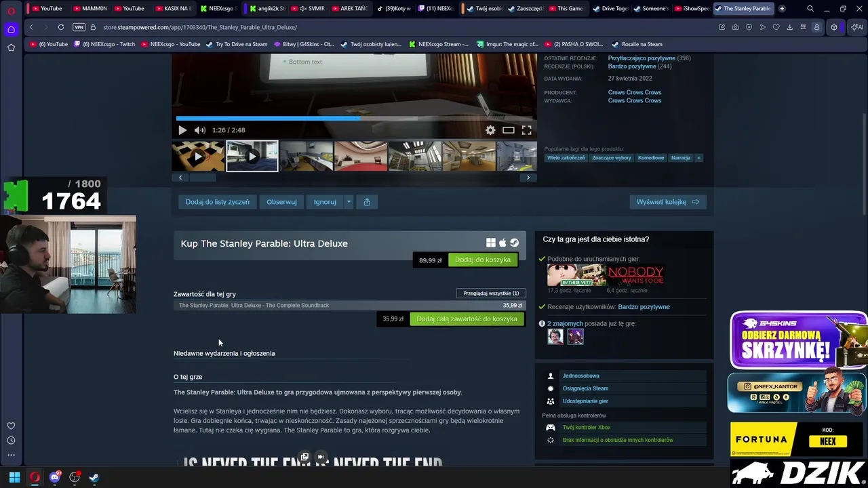This screenshot has height=488, width=868.
Task: Click 'Jednoosobowa' feature link
Action: (x=580, y=376)
